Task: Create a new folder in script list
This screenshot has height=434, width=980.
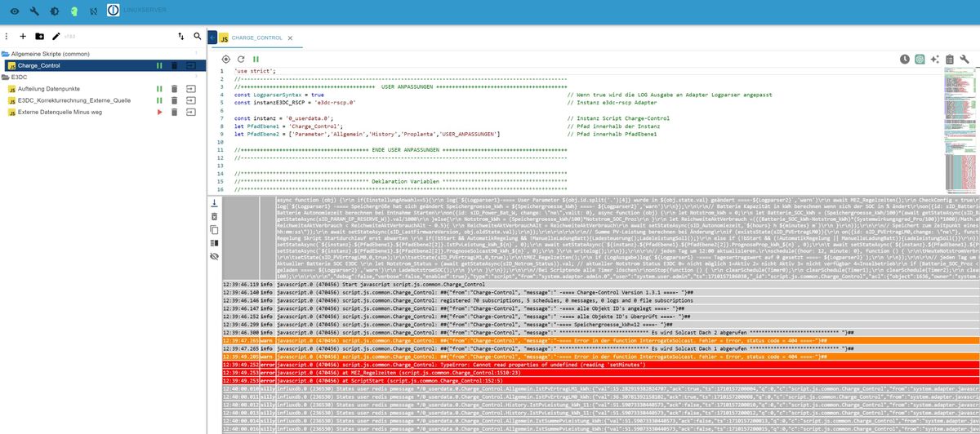Action: [39, 37]
